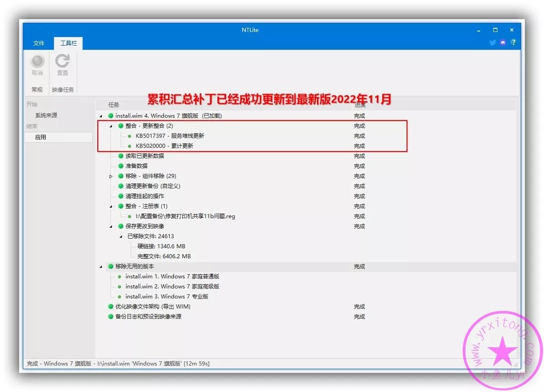Switch to the 工具栏 tab

coord(69,43)
